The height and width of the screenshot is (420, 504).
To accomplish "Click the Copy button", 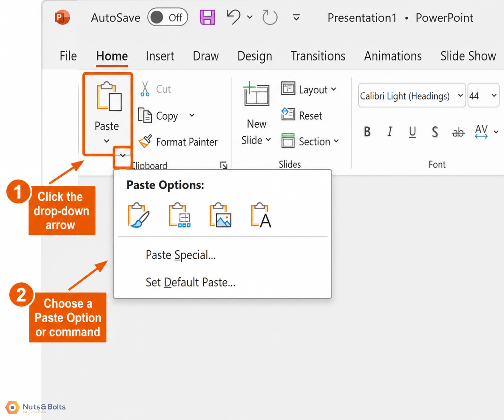I will (x=158, y=116).
